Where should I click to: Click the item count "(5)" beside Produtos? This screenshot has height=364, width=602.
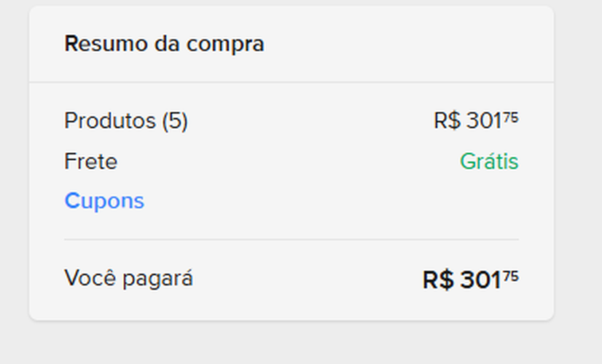point(175,121)
